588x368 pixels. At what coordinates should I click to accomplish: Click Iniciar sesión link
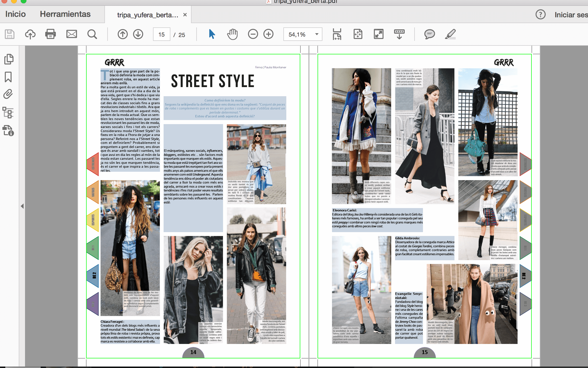571,15
